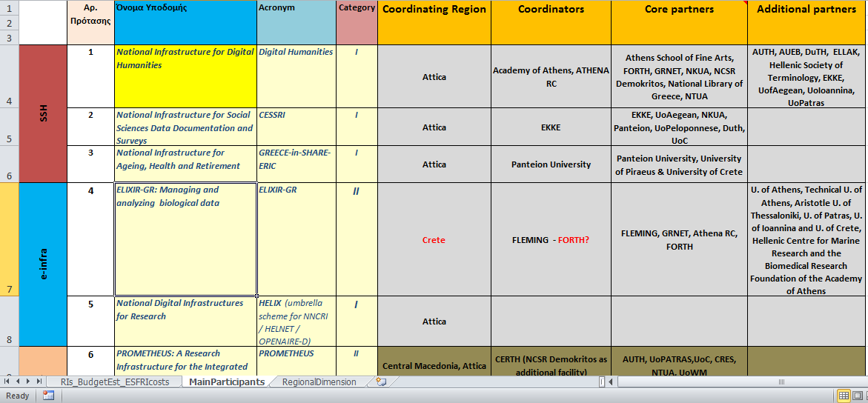Click Social Sciences Data Documentation cell

185,127
